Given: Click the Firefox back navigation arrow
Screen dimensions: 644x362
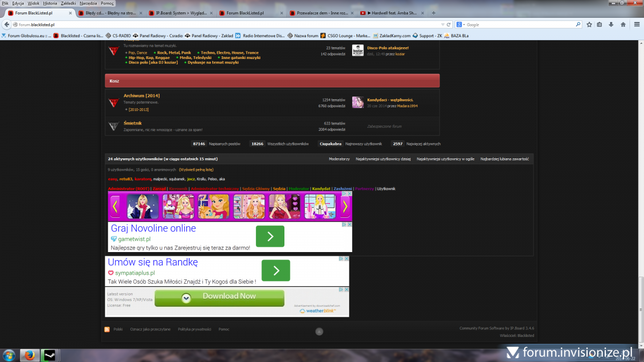Looking at the screenshot, I should coord(7,25).
